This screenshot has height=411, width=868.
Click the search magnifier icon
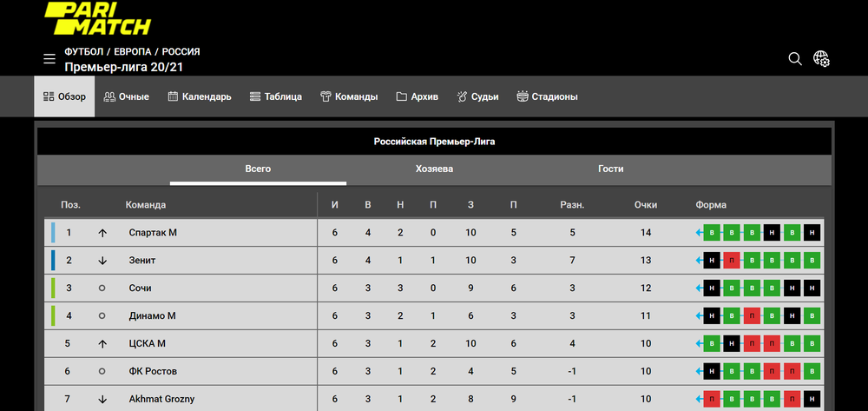(x=794, y=58)
